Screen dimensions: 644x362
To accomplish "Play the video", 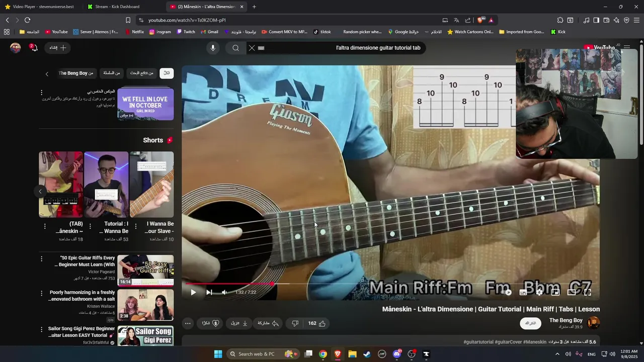I will (193, 292).
